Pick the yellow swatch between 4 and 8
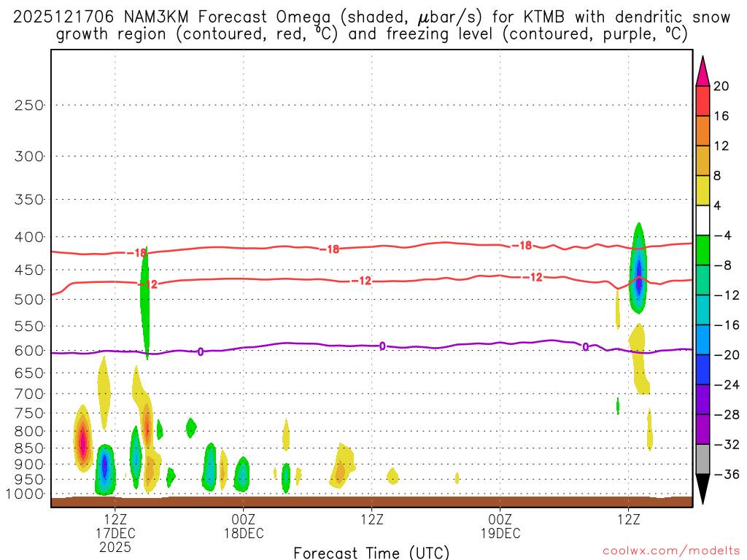The height and width of the screenshot is (560, 747). pos(703,190)
